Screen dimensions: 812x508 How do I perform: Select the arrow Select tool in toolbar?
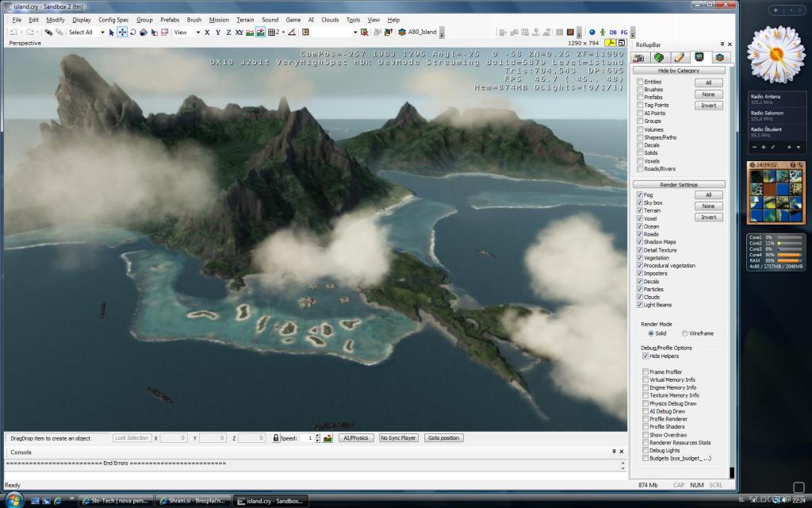pyautogui.click(x=111, y=32)
